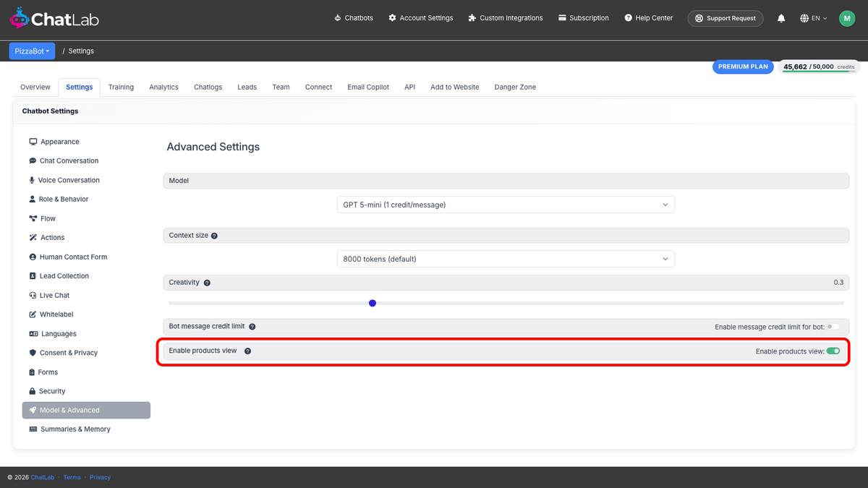Open Chatbots in top navigation
Image resolution: width=868 pixels, height=488 pixels.
click(x=354, y=18)
